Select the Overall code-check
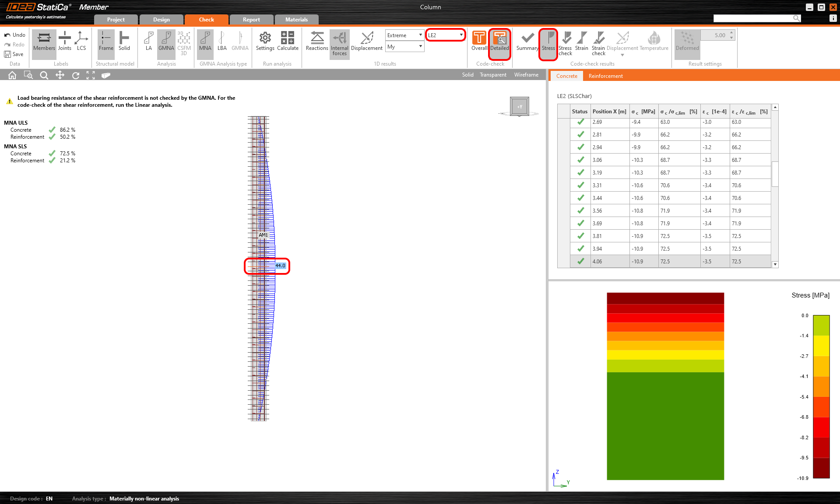Image resolution: width=840 pixels, height=504 pixels. pyautogui.click(x=479, y=42)
